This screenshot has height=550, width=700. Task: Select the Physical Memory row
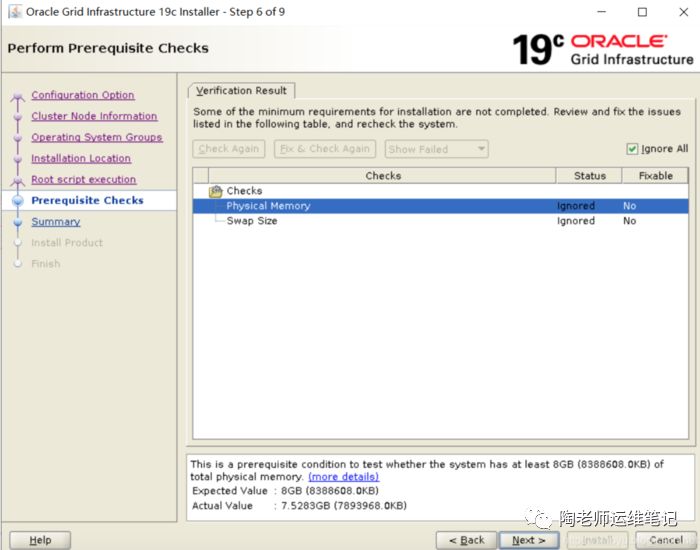point(440,206)
